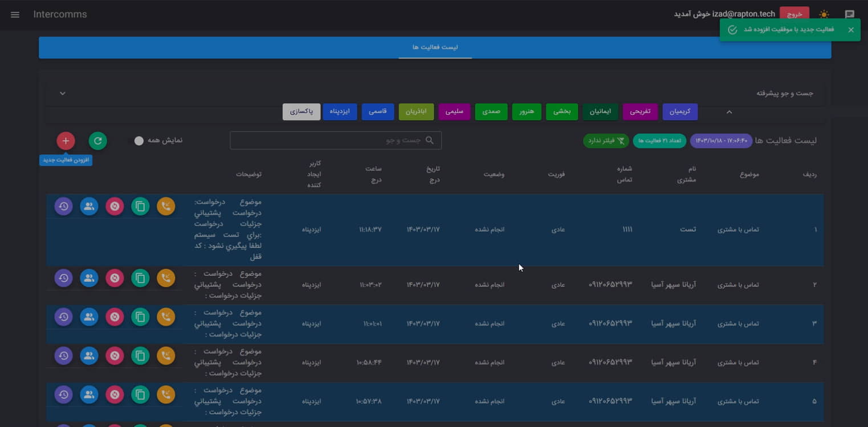
Task: Collapse the user filter chips with up chevron
Action: pos(729,112)
